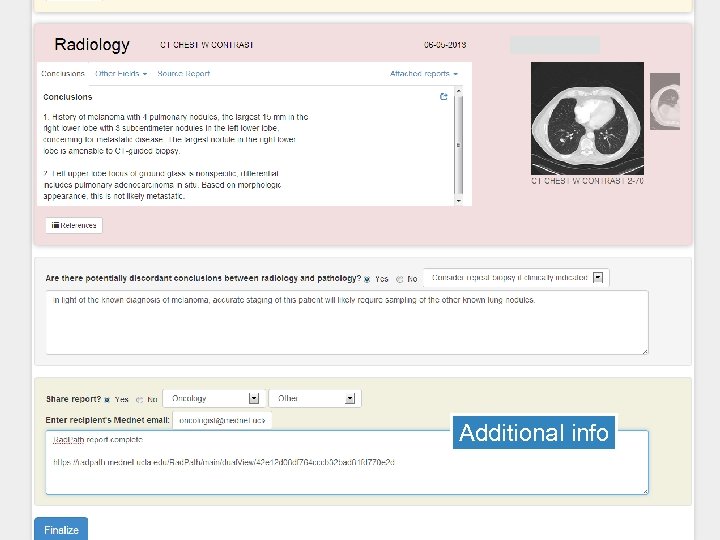Open the Conclusions tab
The height and width of the screenshot is (540, 720).
pyautogui.click(x=63, y=73)
